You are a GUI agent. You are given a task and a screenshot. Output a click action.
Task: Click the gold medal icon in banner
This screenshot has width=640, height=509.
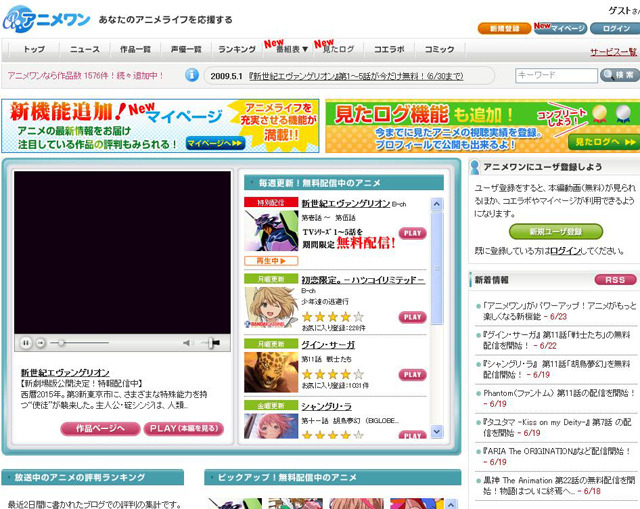coord(600,114)
